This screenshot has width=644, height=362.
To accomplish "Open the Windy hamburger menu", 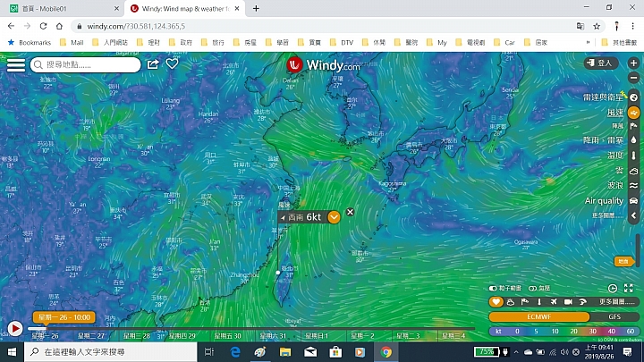I will click(x=16, y=65).
